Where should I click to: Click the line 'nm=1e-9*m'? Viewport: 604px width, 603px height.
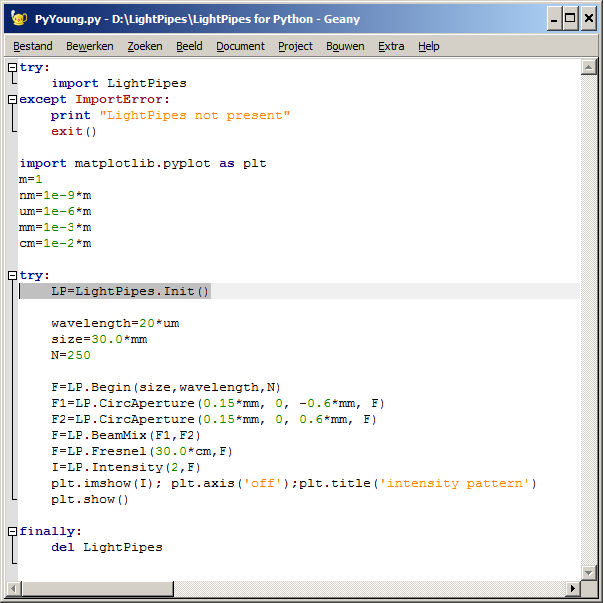(x=55, y=195)
